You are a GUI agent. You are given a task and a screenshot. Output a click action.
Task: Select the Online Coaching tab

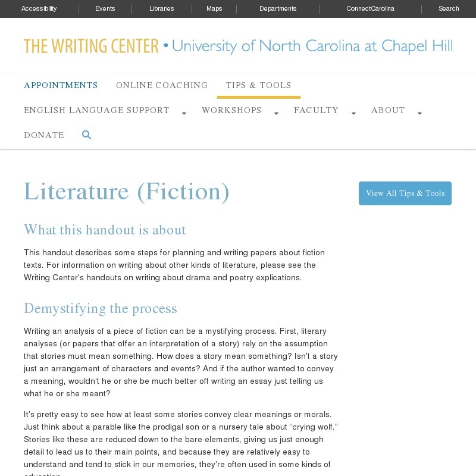point(162,85)
